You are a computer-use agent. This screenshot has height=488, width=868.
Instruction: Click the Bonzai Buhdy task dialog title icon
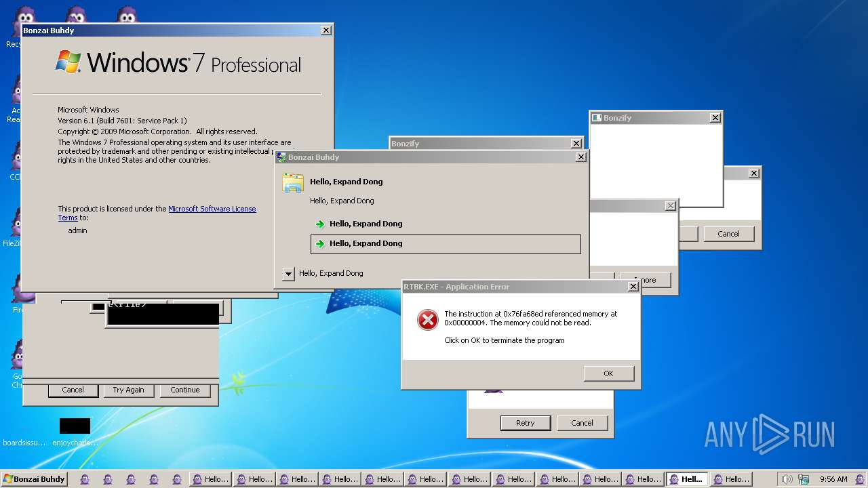coord(281,157)
